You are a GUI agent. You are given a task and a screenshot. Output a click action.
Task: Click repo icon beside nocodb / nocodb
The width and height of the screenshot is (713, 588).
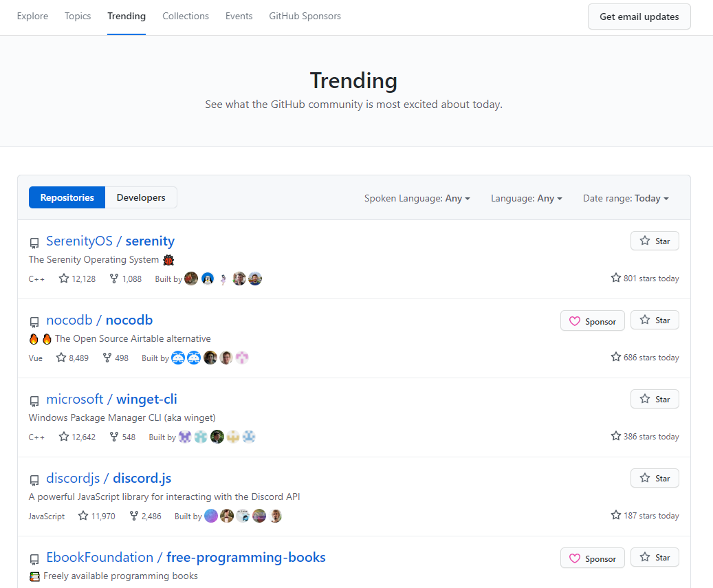click(x=34, y=322)
